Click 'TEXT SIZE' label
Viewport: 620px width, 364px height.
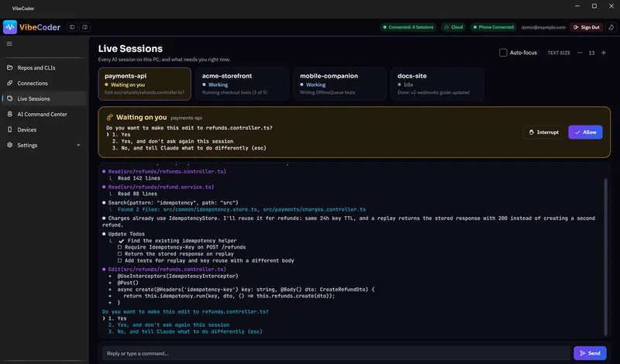click(559, 53)
